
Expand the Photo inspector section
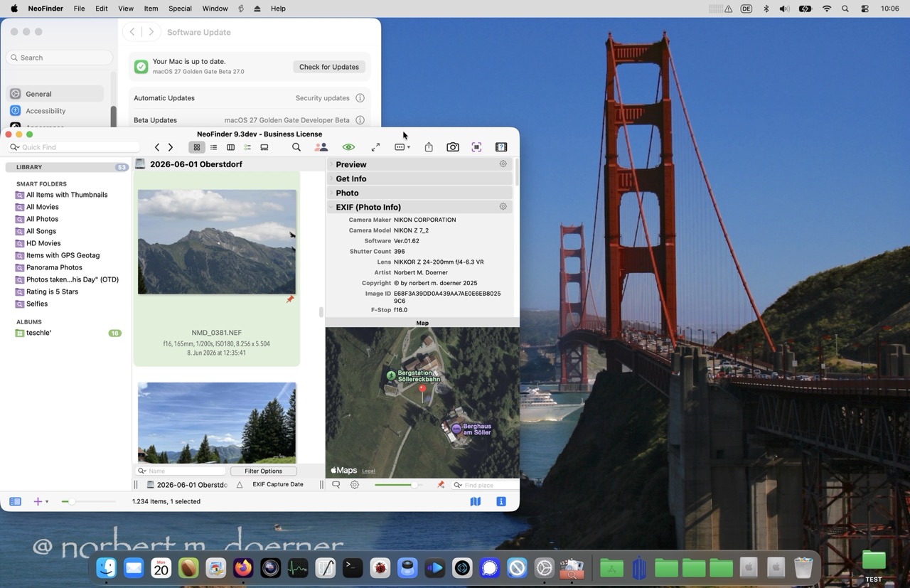(x=331, y=193)
